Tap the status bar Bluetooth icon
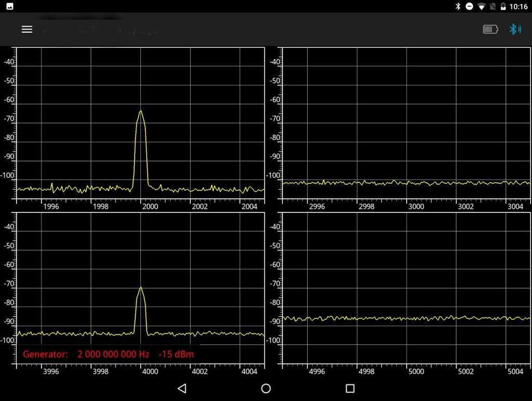Screen dimensions: 532x401 click(458, 6)
